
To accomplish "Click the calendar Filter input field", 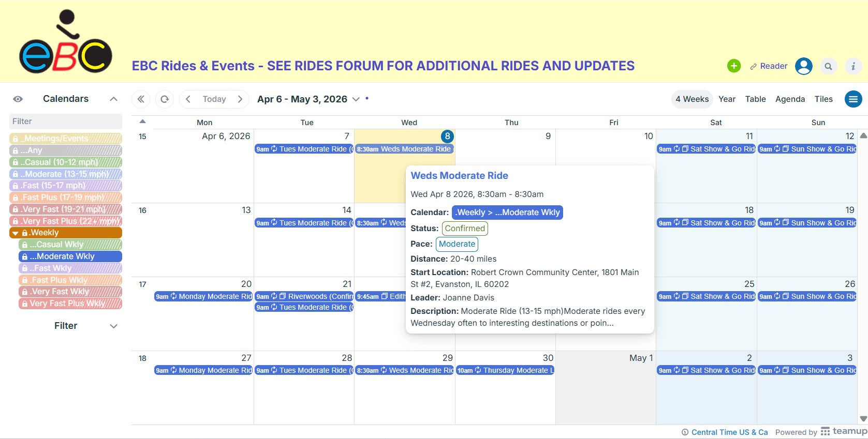I will pyautogui.click(x=66, y=122).
